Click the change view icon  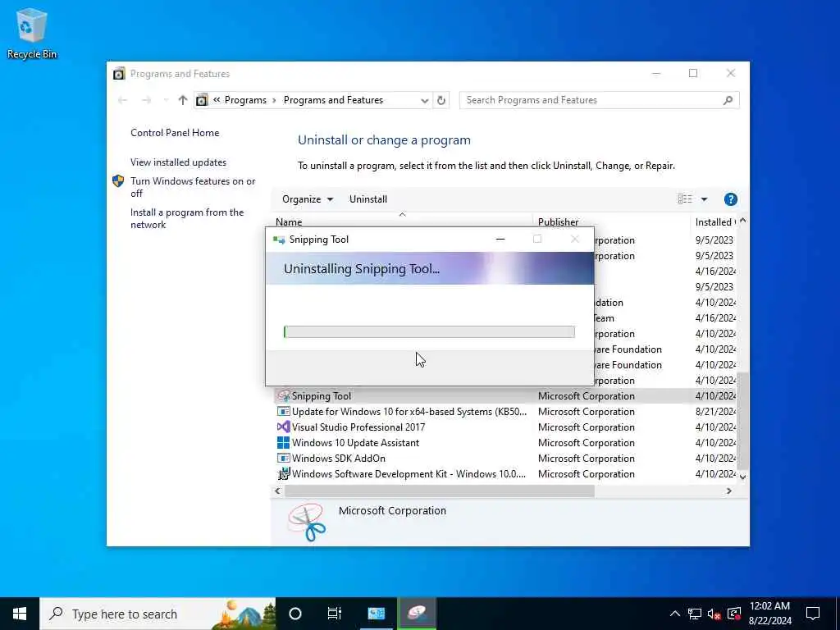[685, 199]
